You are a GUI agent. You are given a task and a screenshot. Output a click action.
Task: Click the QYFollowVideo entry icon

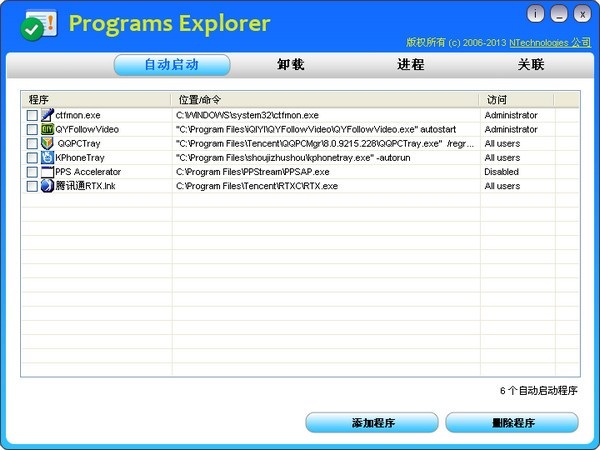point(47,129)
